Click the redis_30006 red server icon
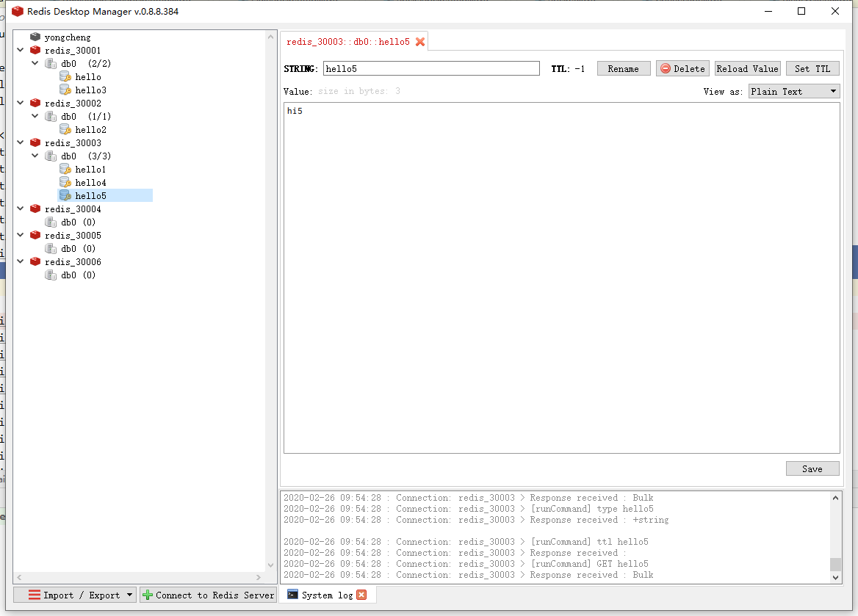858x616 pixels. point(35,261)
